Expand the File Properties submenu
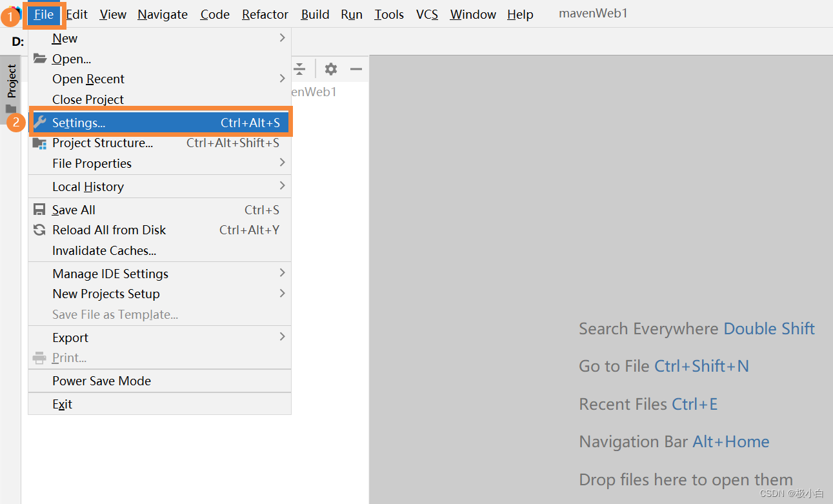The image size is (833, 504). coord(159,163)
